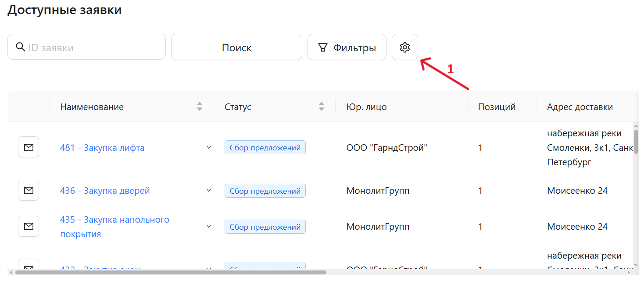Click ООО "ГарндСтрой" cell in row 481
This screenshot has width=644, height=281.
pos(387,148)
